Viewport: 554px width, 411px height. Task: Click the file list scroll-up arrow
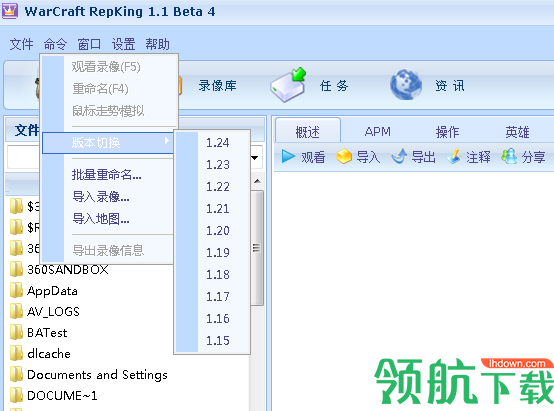(258, 181)
